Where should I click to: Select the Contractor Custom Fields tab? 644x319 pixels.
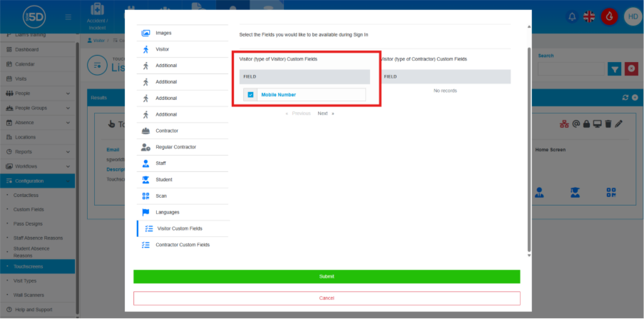click(x=183, y=245)
